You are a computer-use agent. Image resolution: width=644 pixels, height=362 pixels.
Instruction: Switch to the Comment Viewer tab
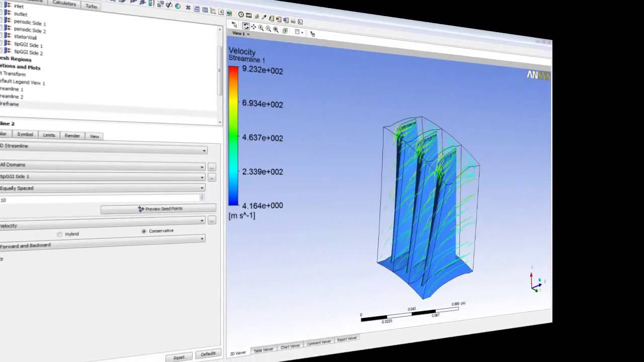319,343
